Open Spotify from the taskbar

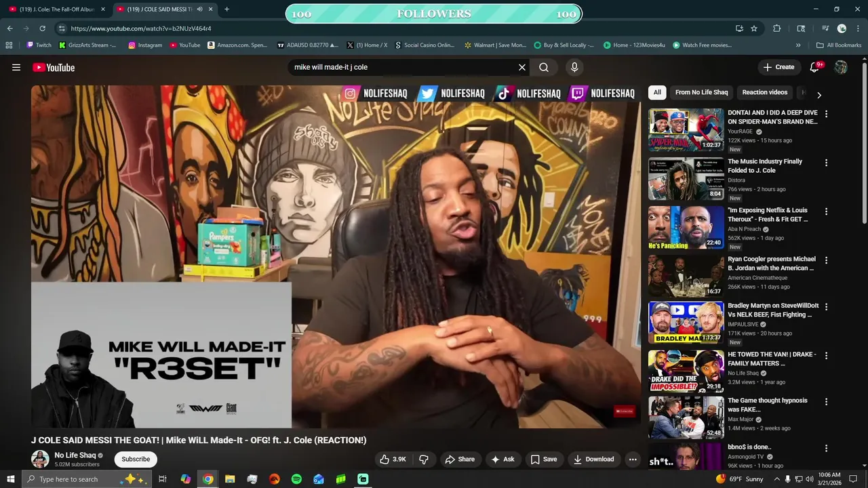[x=296, y=479]
